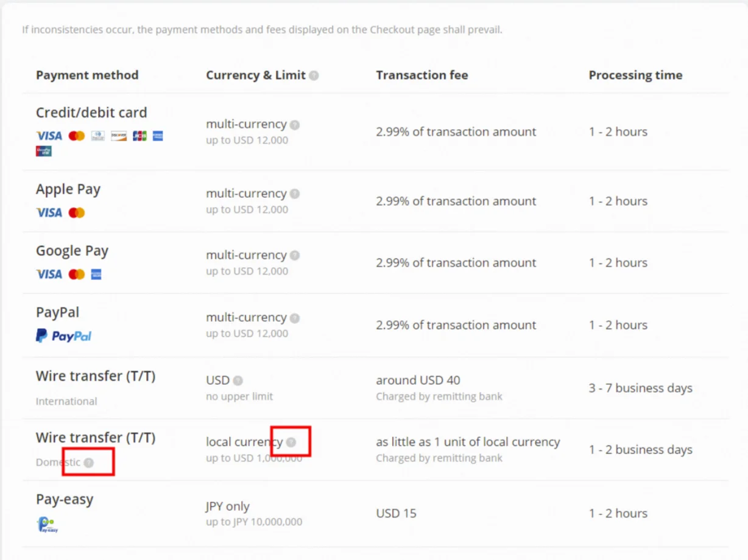Click the help icon beside Currency & Limit
Image resolution: width=748 pixels, height=560 pixels.
(x=314, y=75)
